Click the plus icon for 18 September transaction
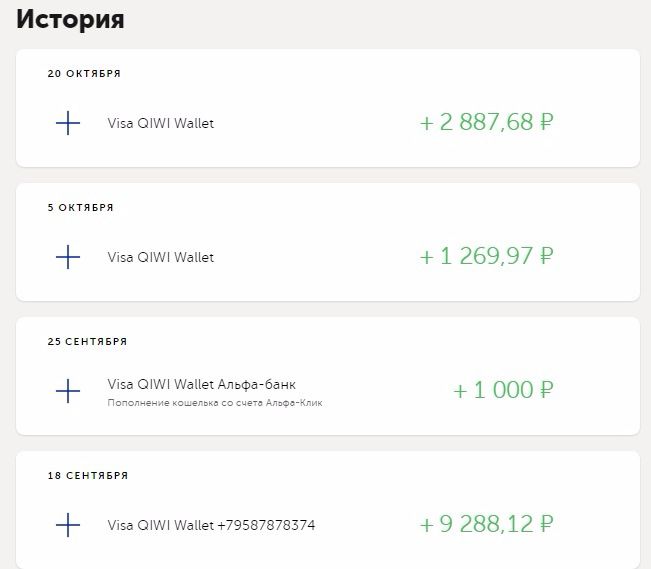 [x=68, y=525]
